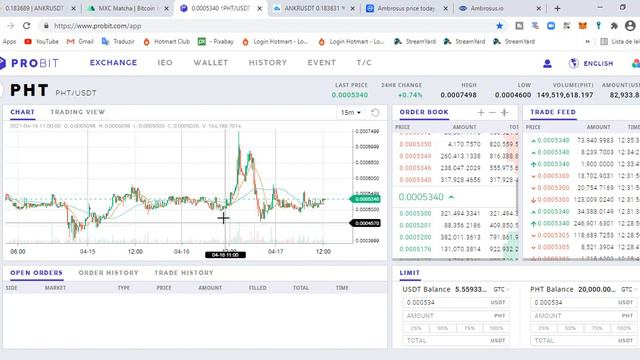This screenshot has width=640, height=360.
Task: Open the Chrome profile avatar
Action: point(630,26)
